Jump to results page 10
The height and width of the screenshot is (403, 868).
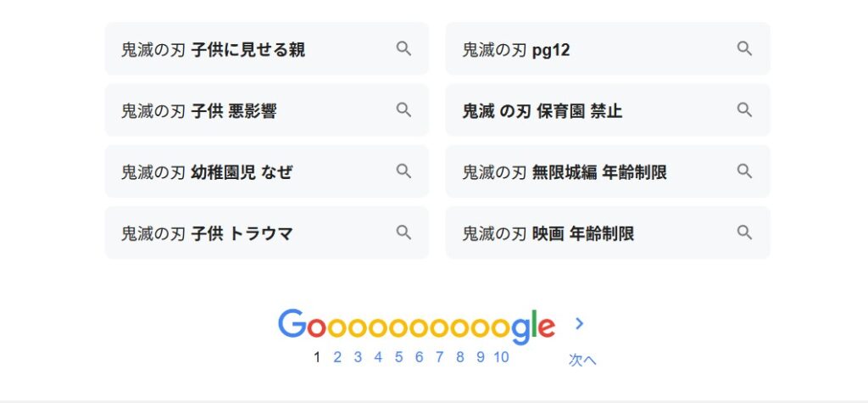(501, 357)
